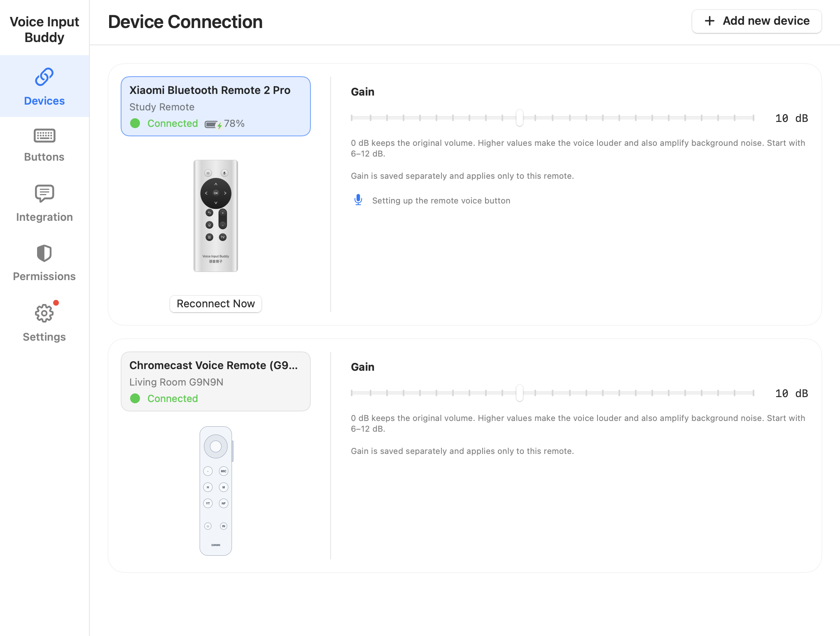Viewport: 840px width, 636px height.
Task: Click the Xiaomi gain 10 dB value
Action: point(791,118)
